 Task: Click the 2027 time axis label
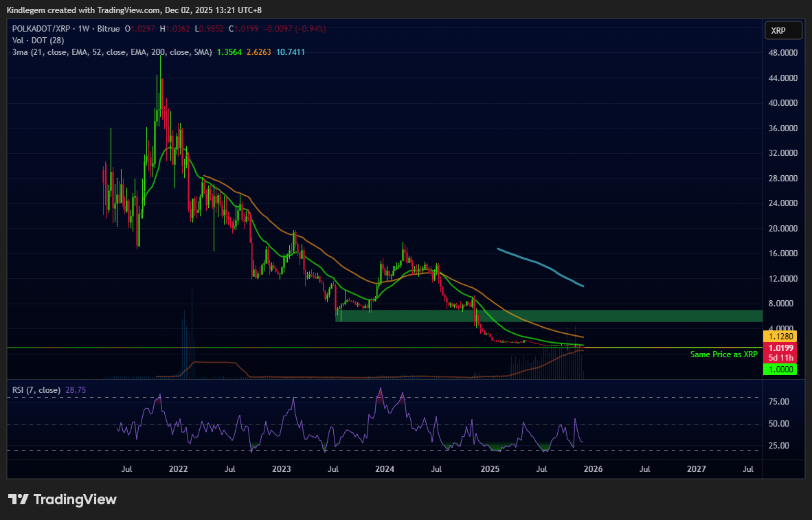[697, 469]
